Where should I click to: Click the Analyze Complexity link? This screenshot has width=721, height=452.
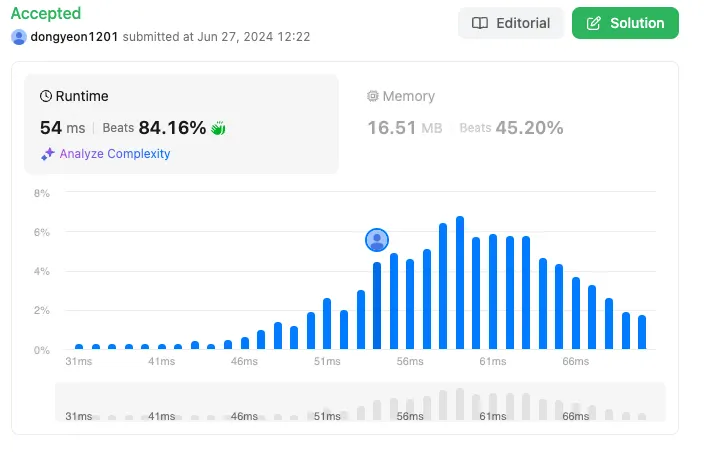[115, 154]
